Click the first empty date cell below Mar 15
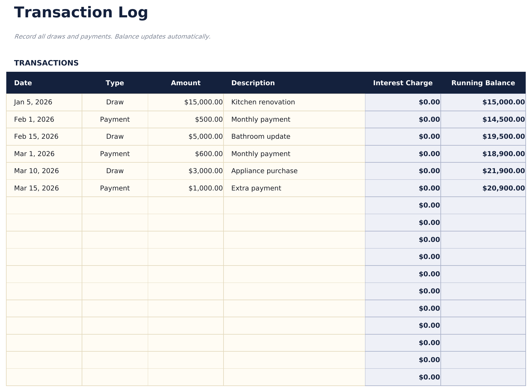532x392 pixels. point(44,205)
